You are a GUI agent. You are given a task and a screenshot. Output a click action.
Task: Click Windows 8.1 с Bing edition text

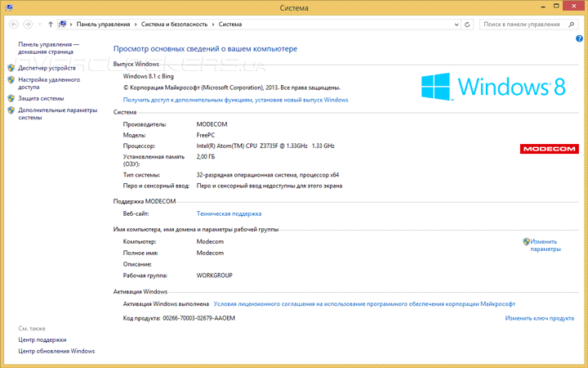[149, 76]
